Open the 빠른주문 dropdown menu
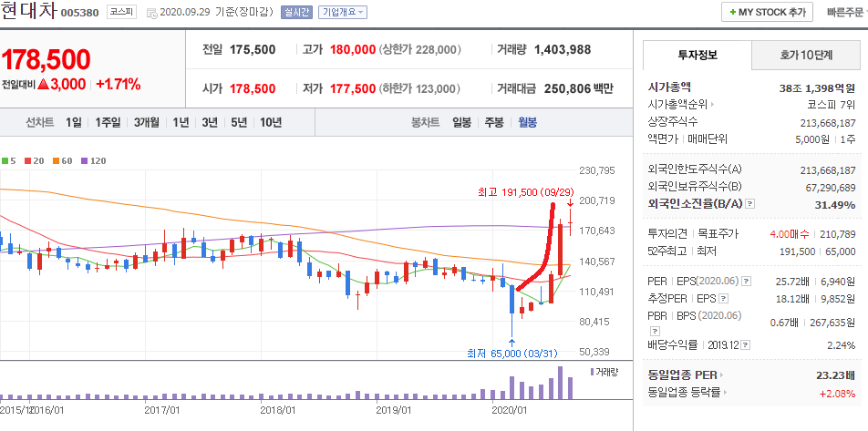 click(847, 12)
